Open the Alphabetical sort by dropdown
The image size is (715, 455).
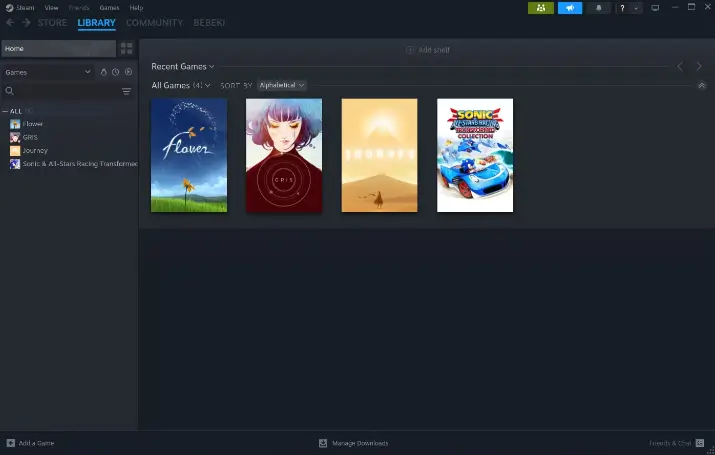click(x=281, y=85)
